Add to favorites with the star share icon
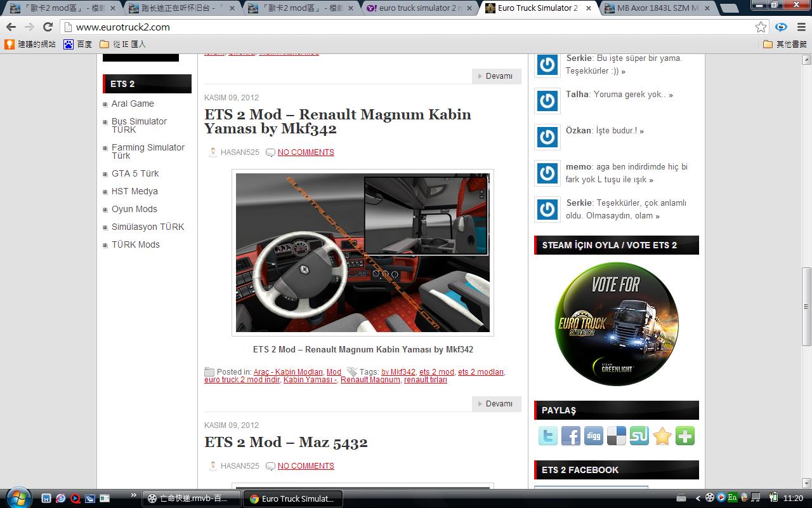This screenshot has height=508, width=812. (662, 436)
